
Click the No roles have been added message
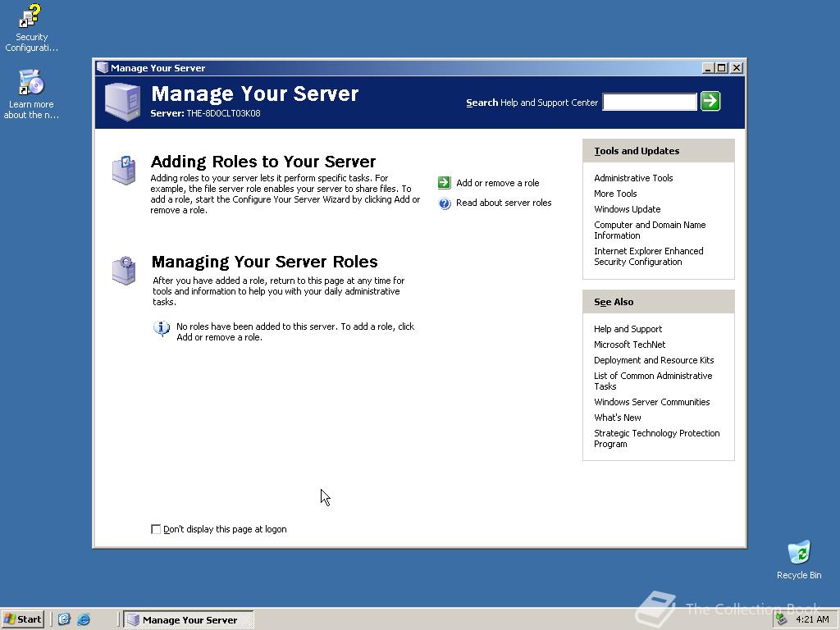coord(295,331)
